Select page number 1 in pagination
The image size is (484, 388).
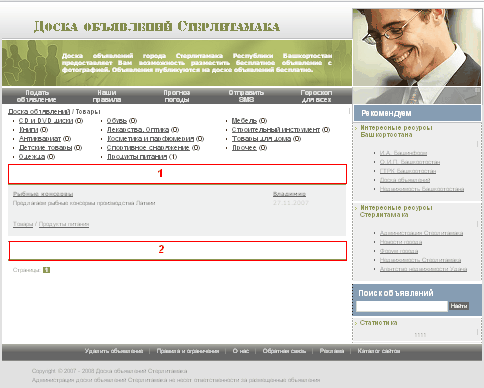[46, 270]
